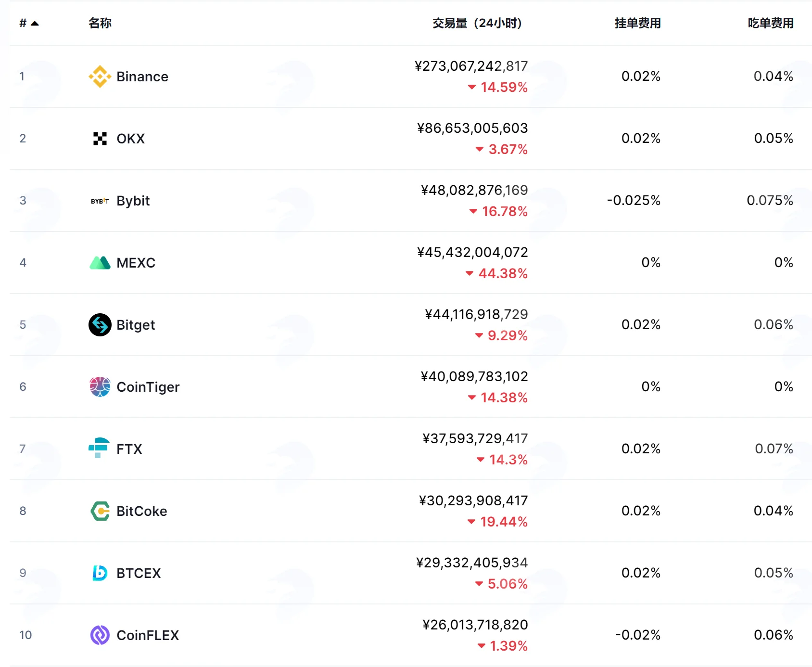The image size is (812, 667).
Task: Sort by 挂单费用 column header
Action: tap(637, 23)
